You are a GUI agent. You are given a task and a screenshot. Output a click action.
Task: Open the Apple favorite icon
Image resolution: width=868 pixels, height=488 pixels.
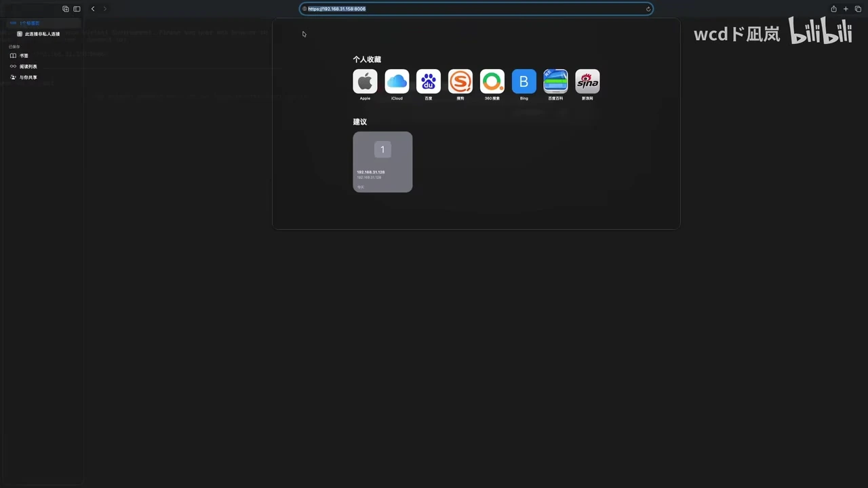click(x=365, y=81)
